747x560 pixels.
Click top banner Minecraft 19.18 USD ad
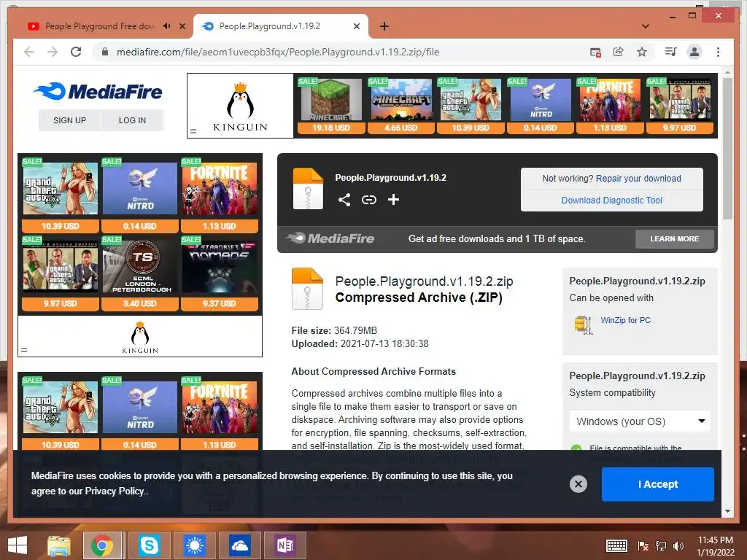(x=331, y=106)
